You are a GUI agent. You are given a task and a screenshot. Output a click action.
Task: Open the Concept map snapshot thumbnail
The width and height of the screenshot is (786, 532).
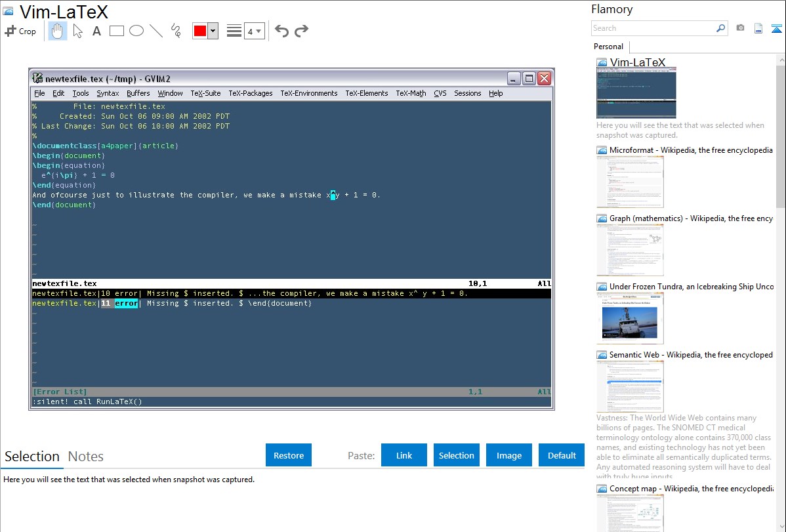click(630, 513)
